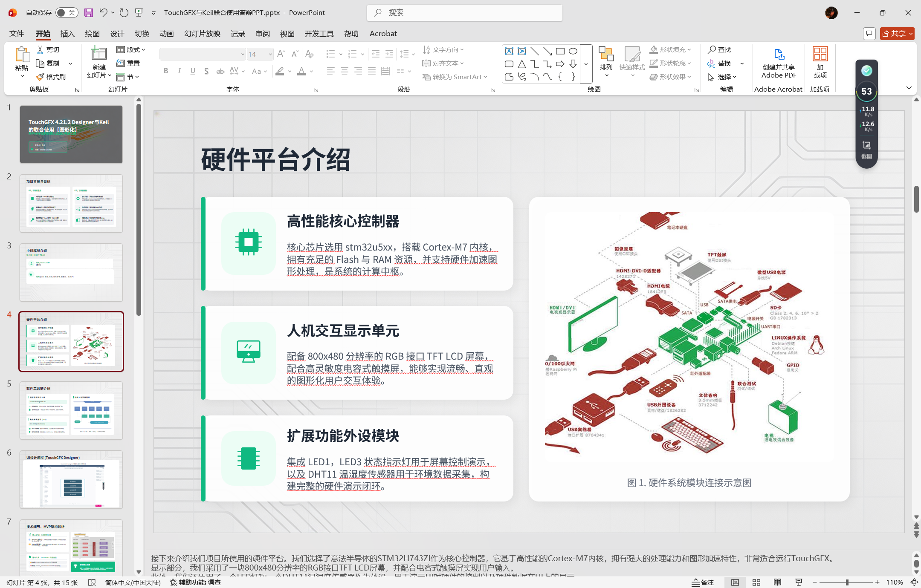Click Create and Share Adobe PDF icon
921x588 pixels.
point(779,55)
